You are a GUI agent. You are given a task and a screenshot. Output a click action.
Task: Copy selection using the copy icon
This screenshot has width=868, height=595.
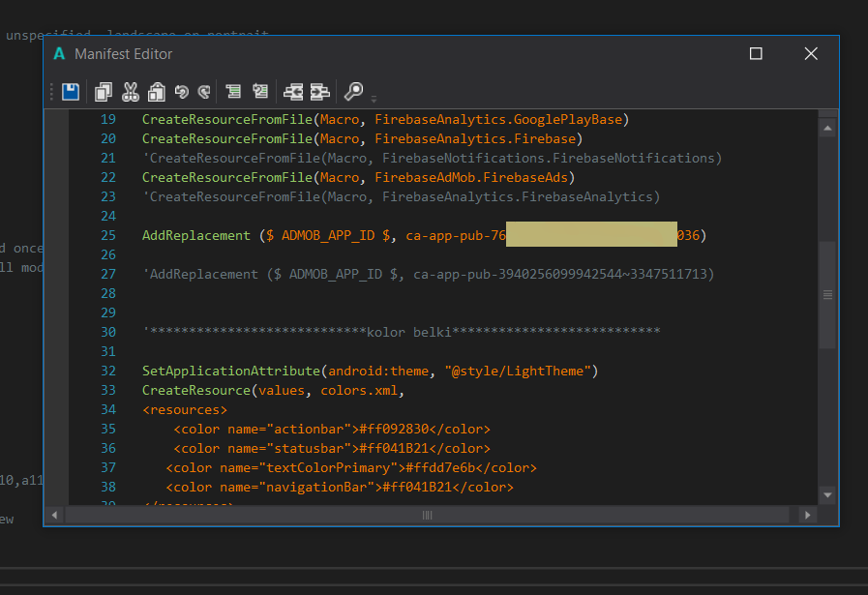coord(103,91)
